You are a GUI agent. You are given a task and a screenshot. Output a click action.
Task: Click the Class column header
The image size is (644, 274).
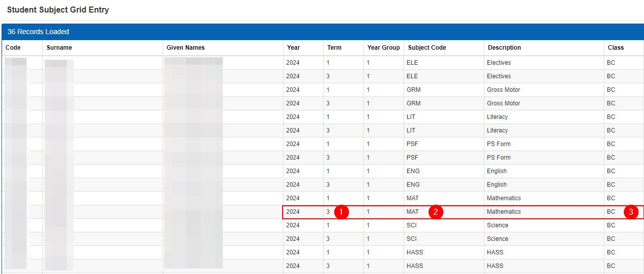pos(616,48)
